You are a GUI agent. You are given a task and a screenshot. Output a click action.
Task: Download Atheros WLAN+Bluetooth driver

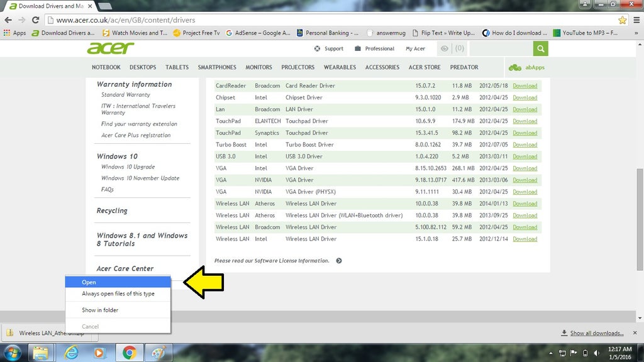[x=525, y=216]
